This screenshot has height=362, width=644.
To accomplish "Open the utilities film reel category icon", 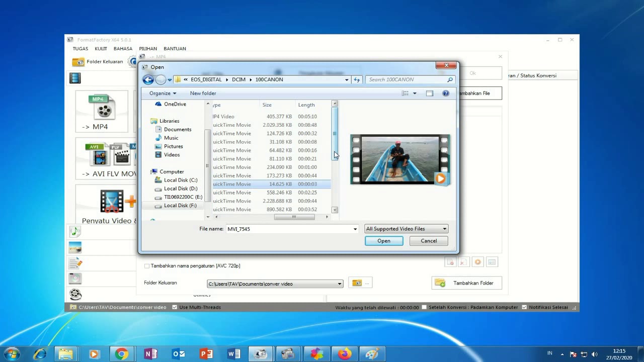I will 75,294.
